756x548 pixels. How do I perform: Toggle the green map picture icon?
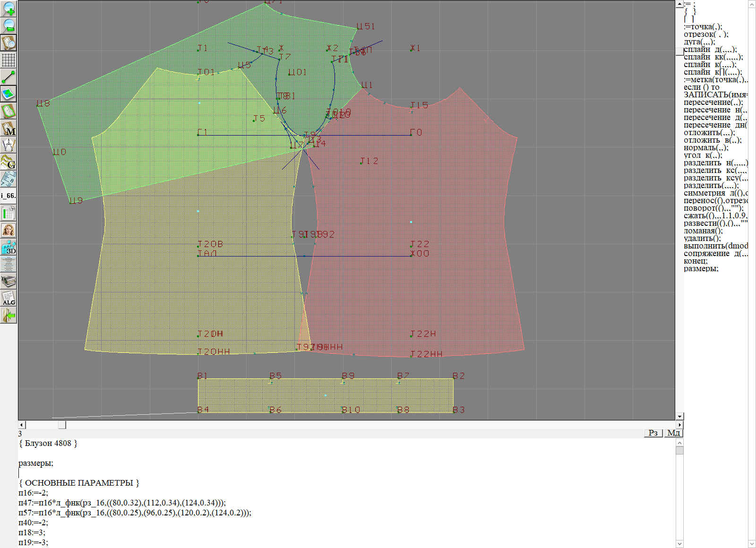point(9,94)
